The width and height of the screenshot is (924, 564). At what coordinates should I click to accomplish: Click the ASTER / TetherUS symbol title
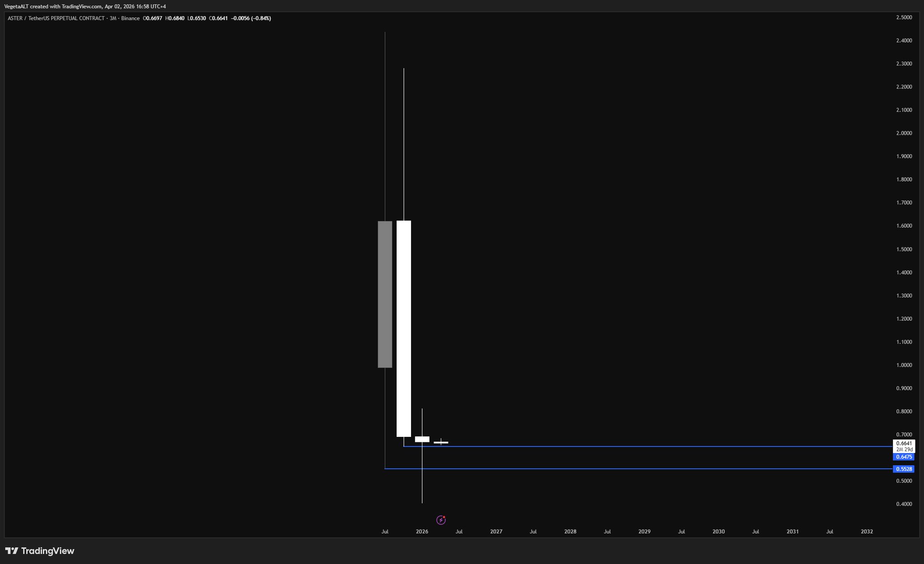coord(56,18)
